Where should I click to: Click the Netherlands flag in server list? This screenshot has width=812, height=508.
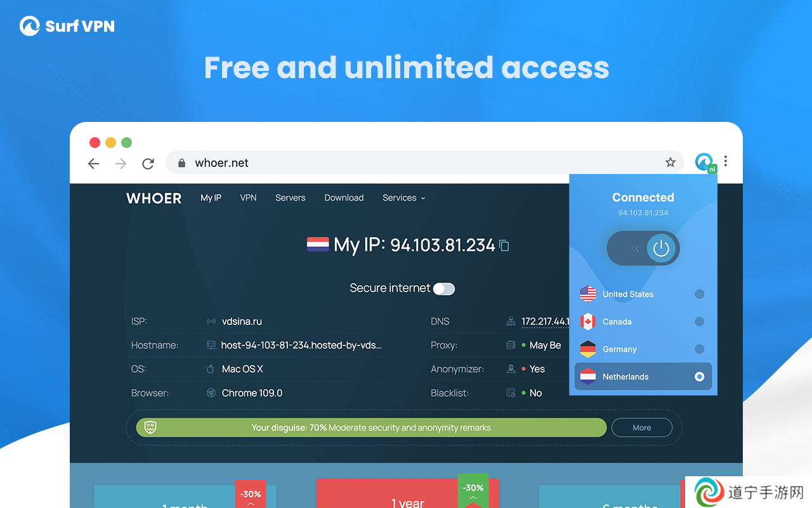point(588,377)
